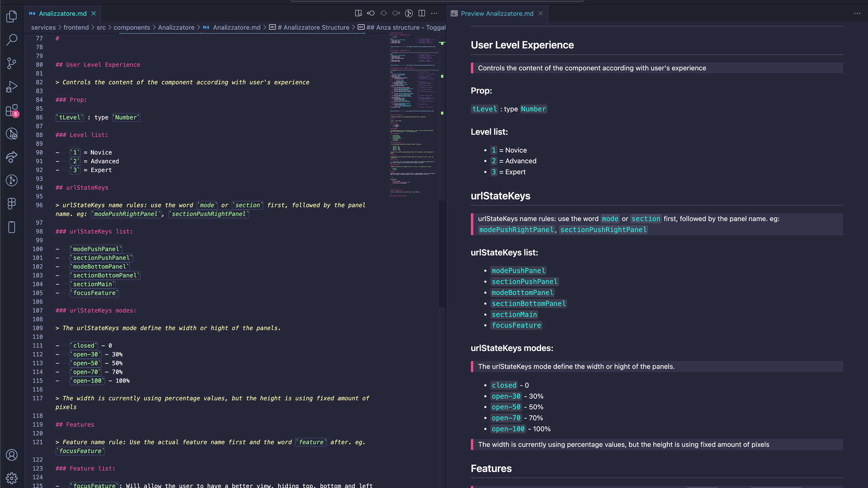Switch to Preview Analizzatore.md tab

point(497,14)
